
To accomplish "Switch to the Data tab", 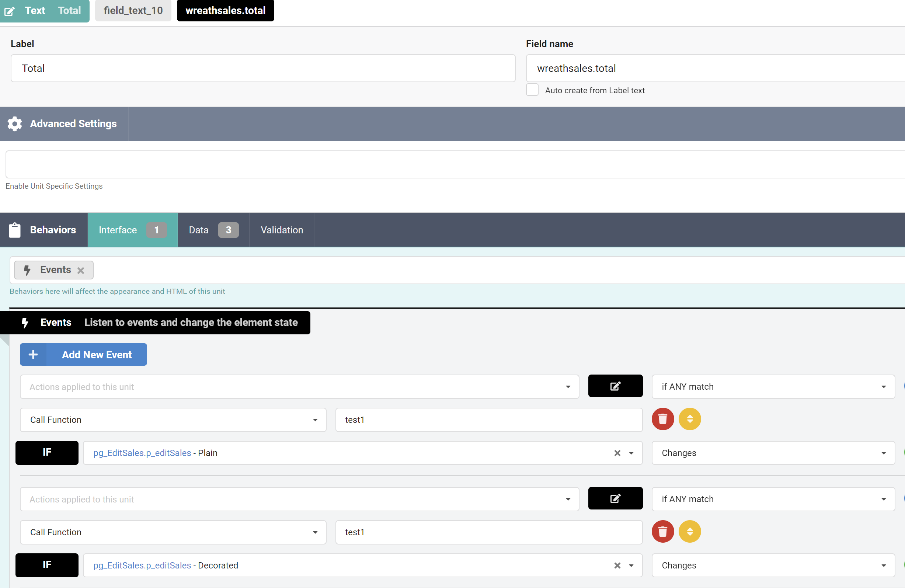I will point(213,230).
